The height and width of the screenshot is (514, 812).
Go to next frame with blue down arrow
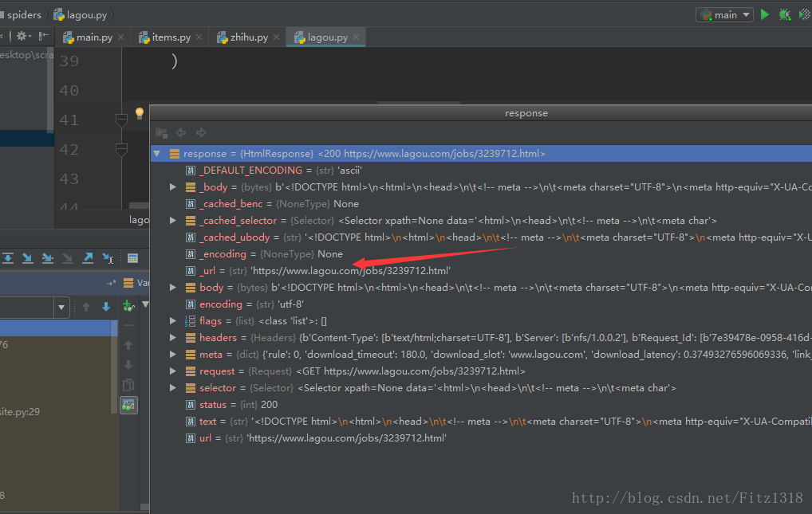click(106, 307)
